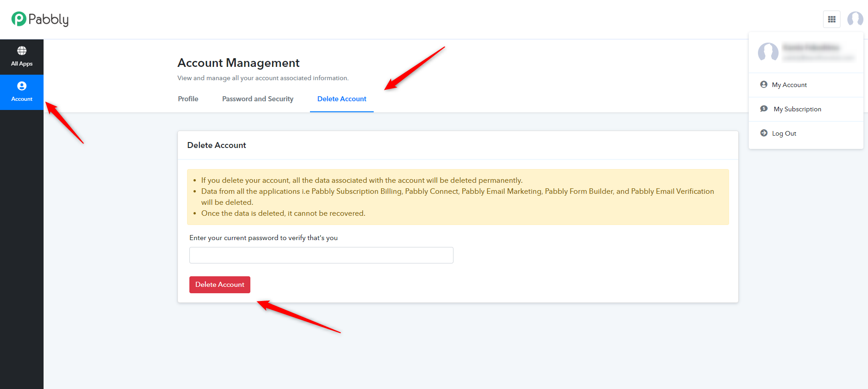Click the Account Management heading

tap(238, 63)
